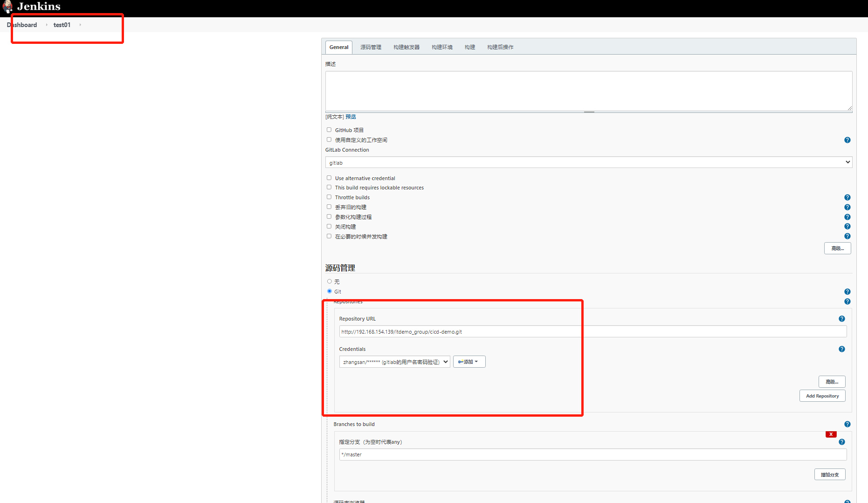Image resolution: width=868 pixels, height=503 pixels.
Task: Click the Jenkins butler logo icon
Action: point(7,7)
